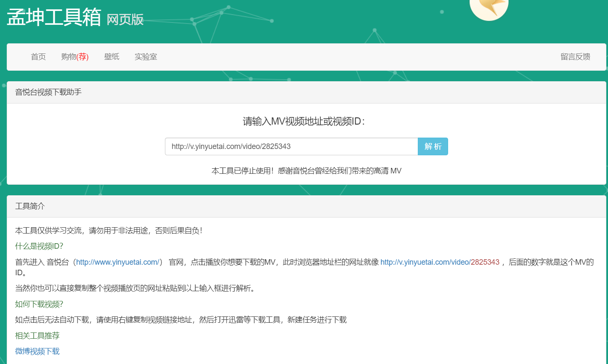The width and height of the screenshot is (608, 364).
Task: Open the 实验室 menu item
Action: [146, 57]
